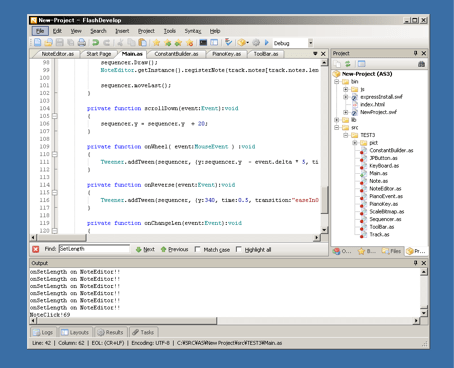The height and width of the screenshot is (368, 454).
Task: Click the Copy toolbar icon
Action: (x=132, y=43)
